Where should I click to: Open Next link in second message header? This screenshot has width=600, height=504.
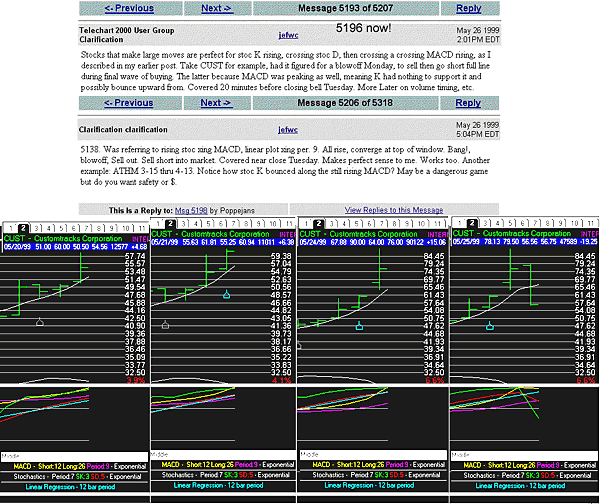pos(216,103)
